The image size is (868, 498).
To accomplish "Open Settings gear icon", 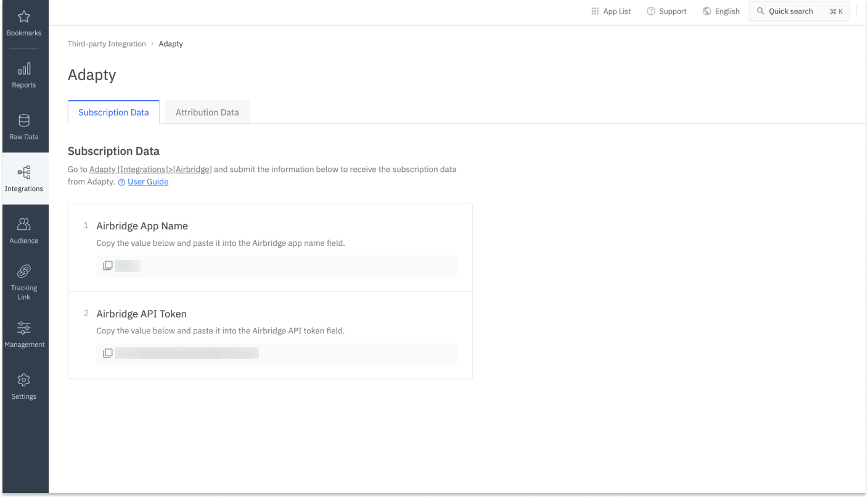I will point(24,379).
